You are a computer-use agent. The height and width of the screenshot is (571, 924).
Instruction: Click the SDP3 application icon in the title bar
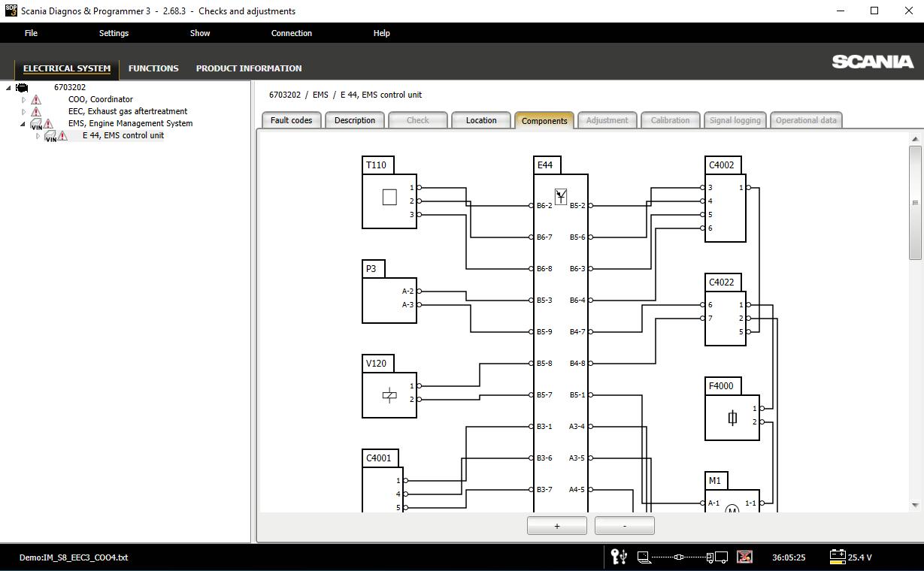(x=11, y=11)
